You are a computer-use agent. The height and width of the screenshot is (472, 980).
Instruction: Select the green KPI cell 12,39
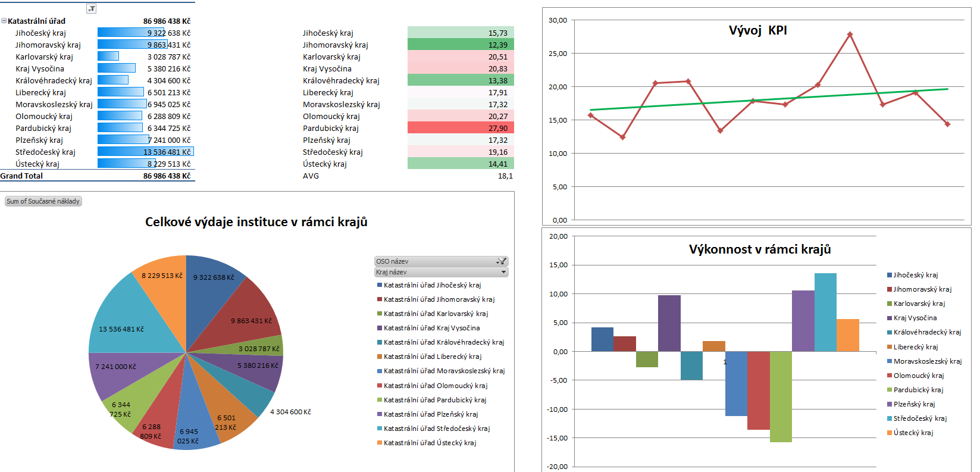pos(461,45)
